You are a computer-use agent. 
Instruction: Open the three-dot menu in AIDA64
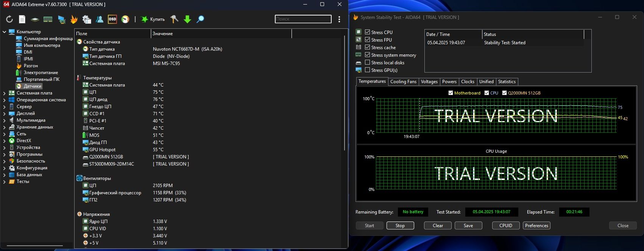tap(339, 19)
